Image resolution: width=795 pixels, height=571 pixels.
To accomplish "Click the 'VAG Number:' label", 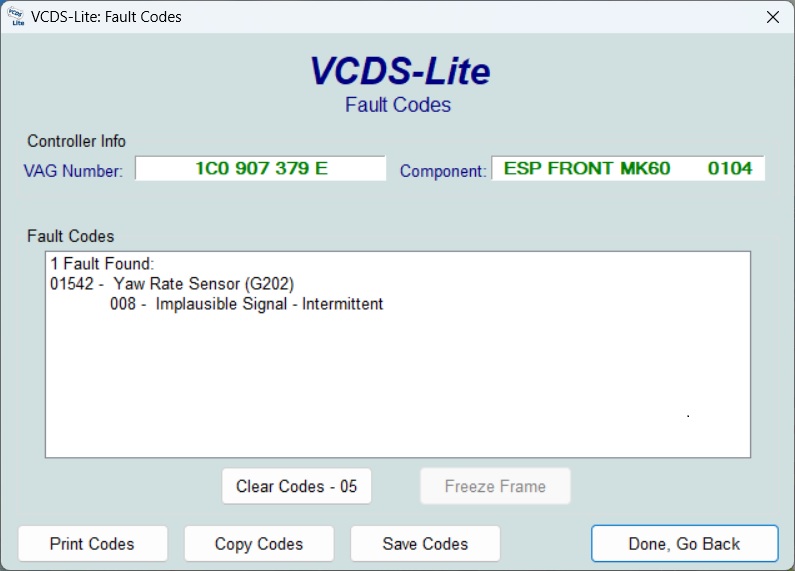I will pos(74,171).
